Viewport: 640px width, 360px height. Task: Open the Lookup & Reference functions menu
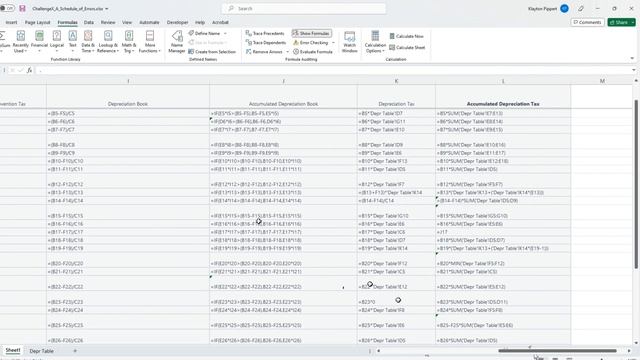pos(108,42)
